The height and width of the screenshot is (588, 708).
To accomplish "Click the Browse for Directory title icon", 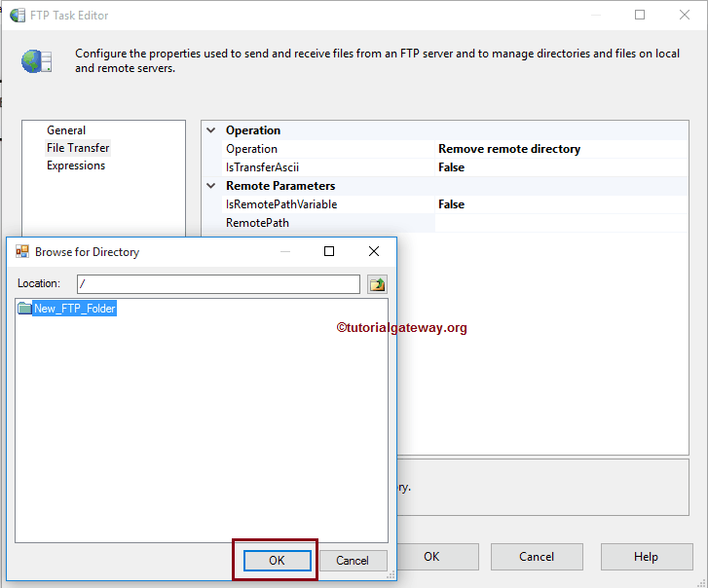I will (22, 251).
